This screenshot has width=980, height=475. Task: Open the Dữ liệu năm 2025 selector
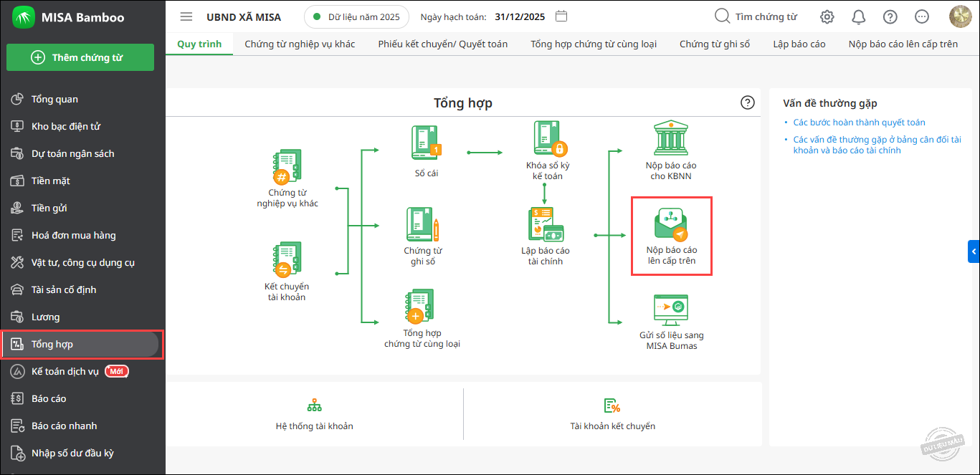[357, 16]
